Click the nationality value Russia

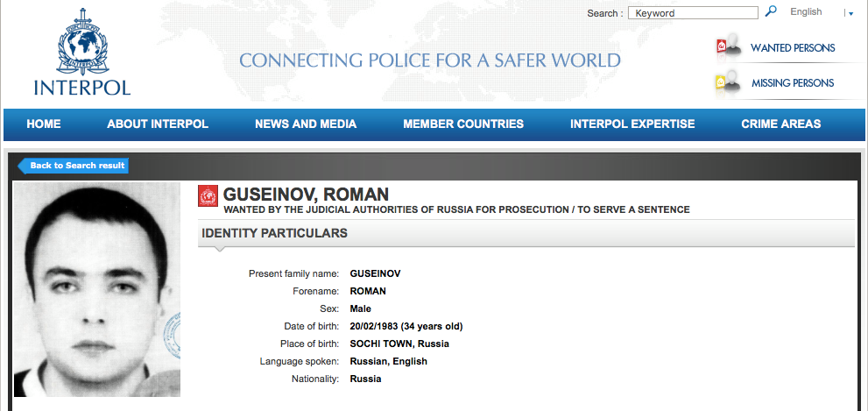[x=365, y=379]
